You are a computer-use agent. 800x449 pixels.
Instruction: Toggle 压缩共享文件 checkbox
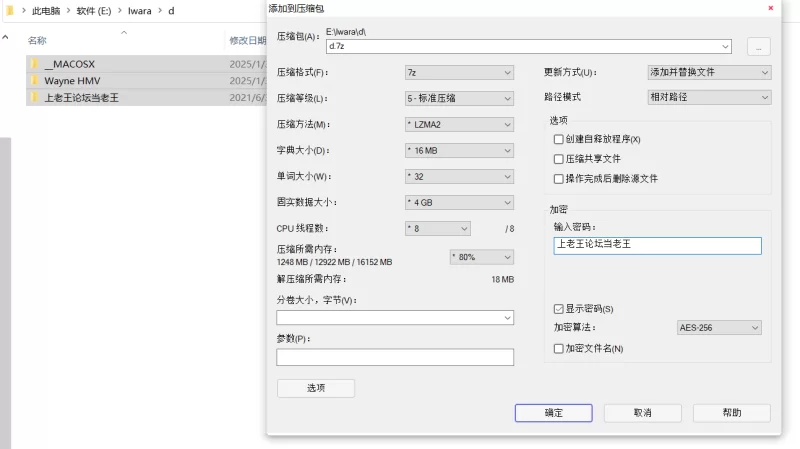point(558,159)
